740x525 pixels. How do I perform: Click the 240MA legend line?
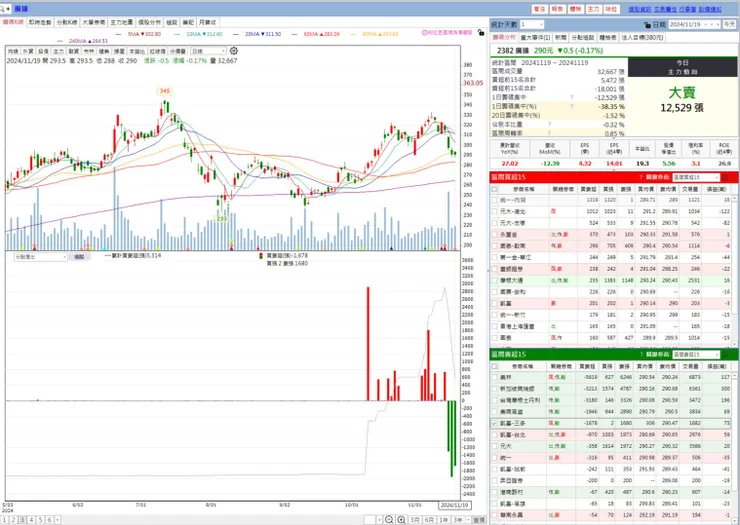[82, 41]
